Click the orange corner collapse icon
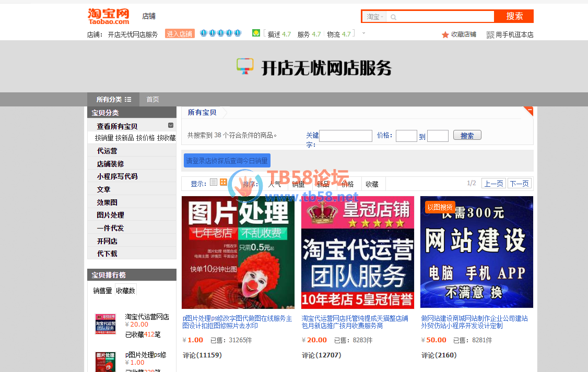Image resolution: width=588 pixels, height=372 pixels. (528, 111)
